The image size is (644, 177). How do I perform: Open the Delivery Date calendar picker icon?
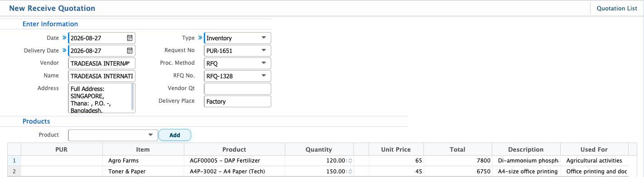[130, 51]
